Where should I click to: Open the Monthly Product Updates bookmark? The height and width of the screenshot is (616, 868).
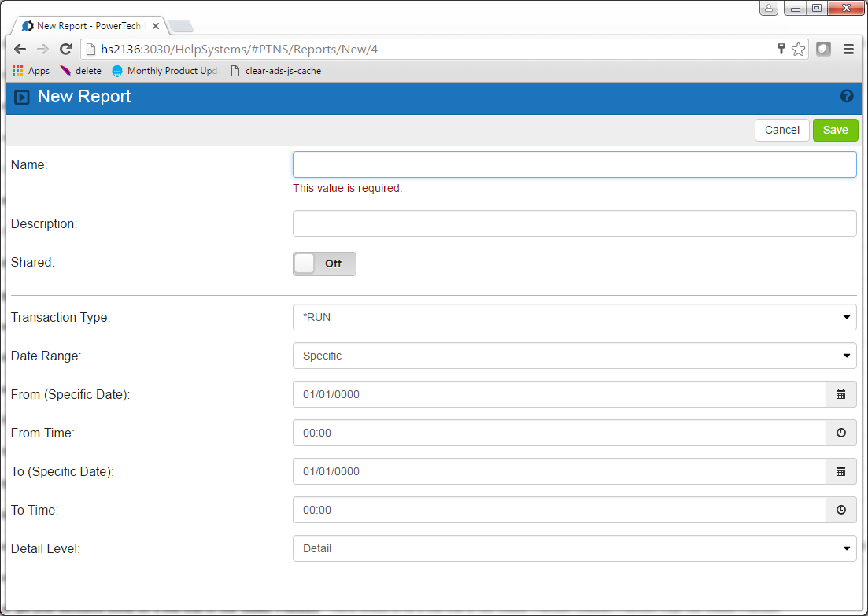[x=164, y=71]
